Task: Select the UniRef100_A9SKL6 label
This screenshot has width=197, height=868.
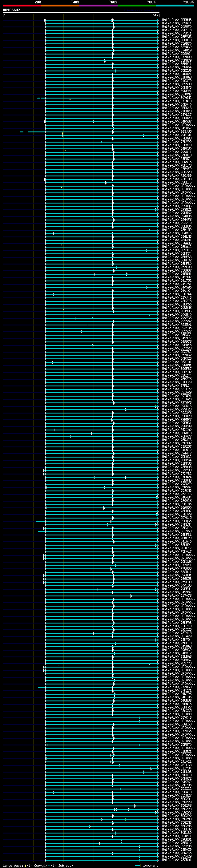Action: coord(177,406)
